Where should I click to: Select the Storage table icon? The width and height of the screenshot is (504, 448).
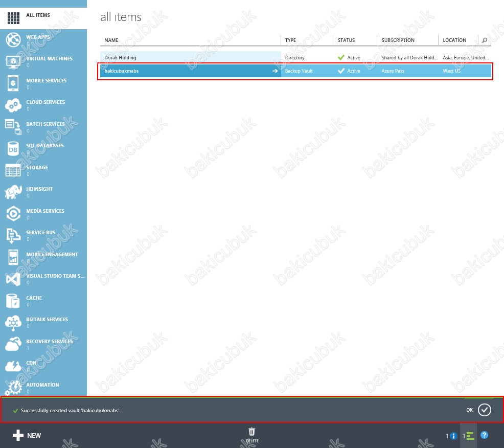[13, 170]
